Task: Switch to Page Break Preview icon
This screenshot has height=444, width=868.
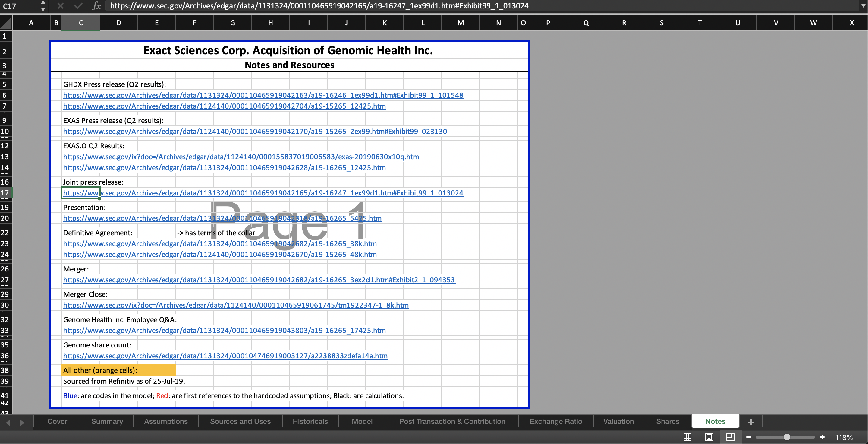Action: click(x=731, y=437)
